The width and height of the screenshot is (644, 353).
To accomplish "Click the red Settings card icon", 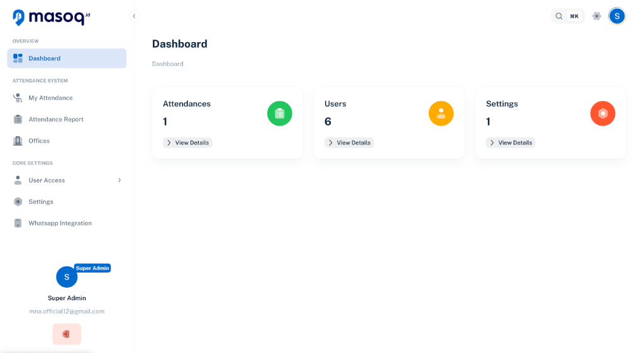I will tap(603, 114).
